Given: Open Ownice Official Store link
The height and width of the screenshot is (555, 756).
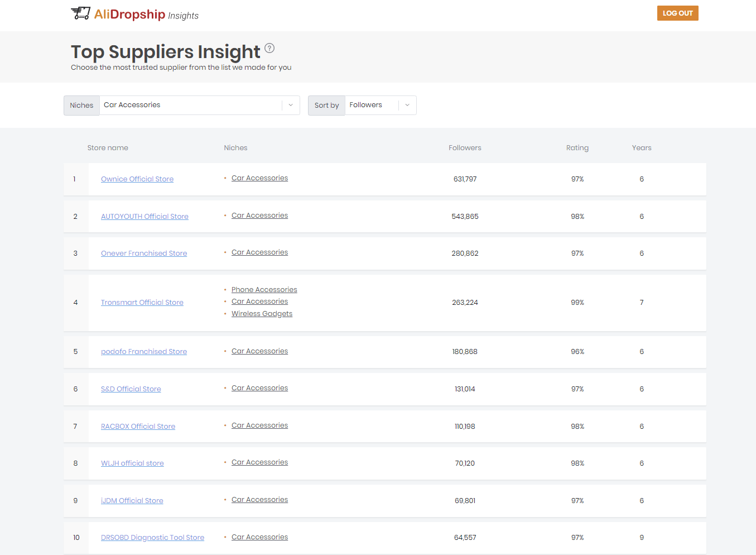Looking at the screenshot, I should pyautogui.click(x=137, y=179).
